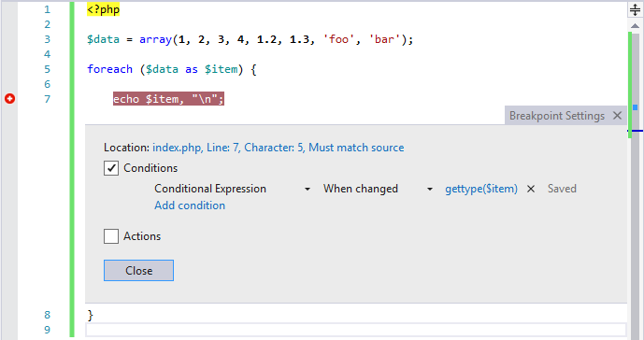Select the Breakpoint Settings tab label
The image size is (644, 340).
pyautogui.click(x=557, y=116)
